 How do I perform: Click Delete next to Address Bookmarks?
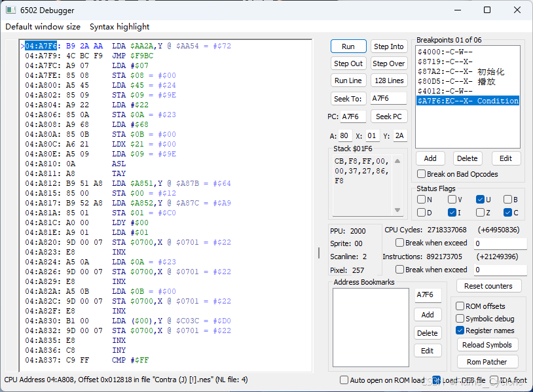(428, 333)
